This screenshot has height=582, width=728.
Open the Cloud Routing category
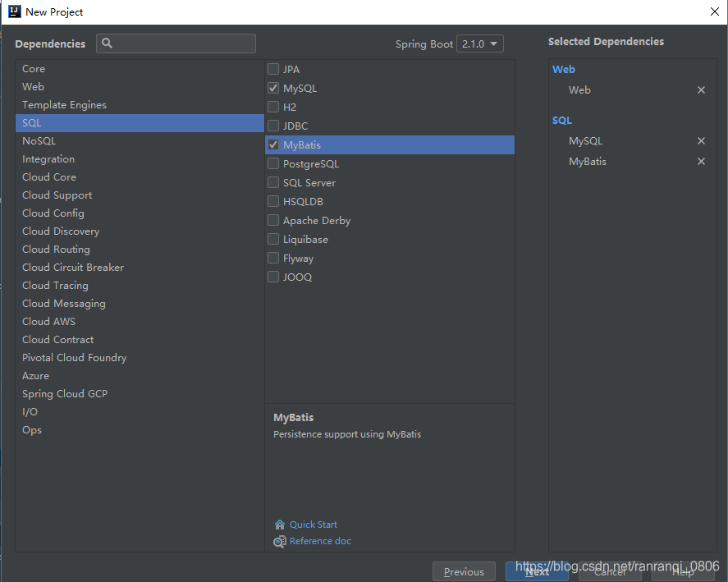tap(140, 250)
